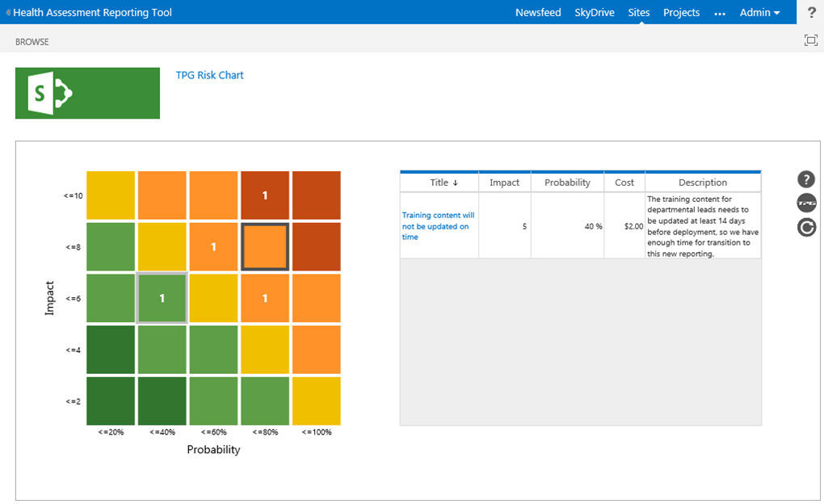824x504 pixels.
Task: Expand the Admin dropdown menu
Action: pyautogui.click(x=759, y=13)
